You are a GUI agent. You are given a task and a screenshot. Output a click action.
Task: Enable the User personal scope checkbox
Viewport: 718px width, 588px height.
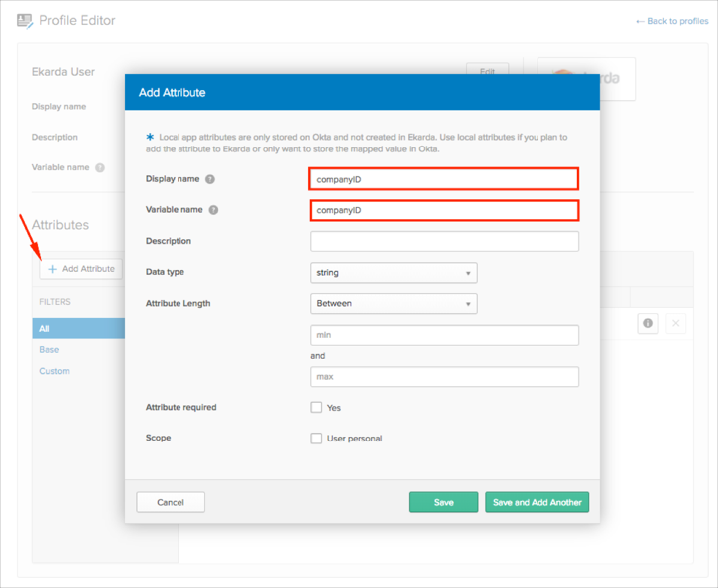(x=316, y=438)
